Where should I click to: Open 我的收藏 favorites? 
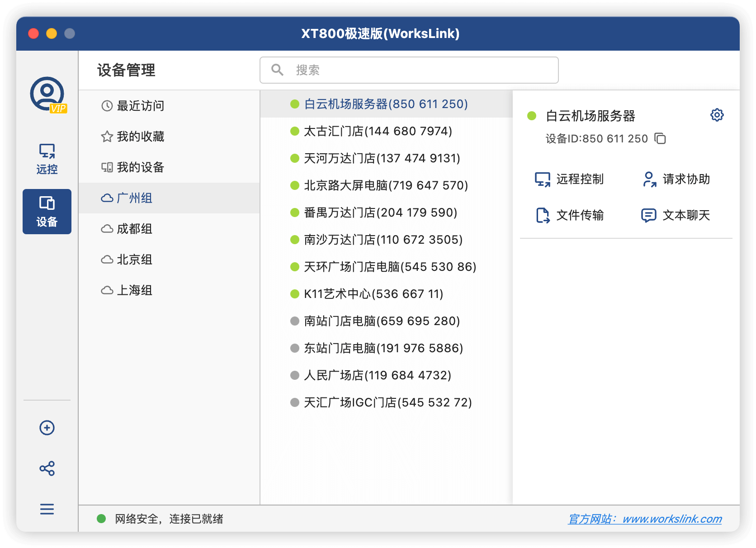point(169,137)
